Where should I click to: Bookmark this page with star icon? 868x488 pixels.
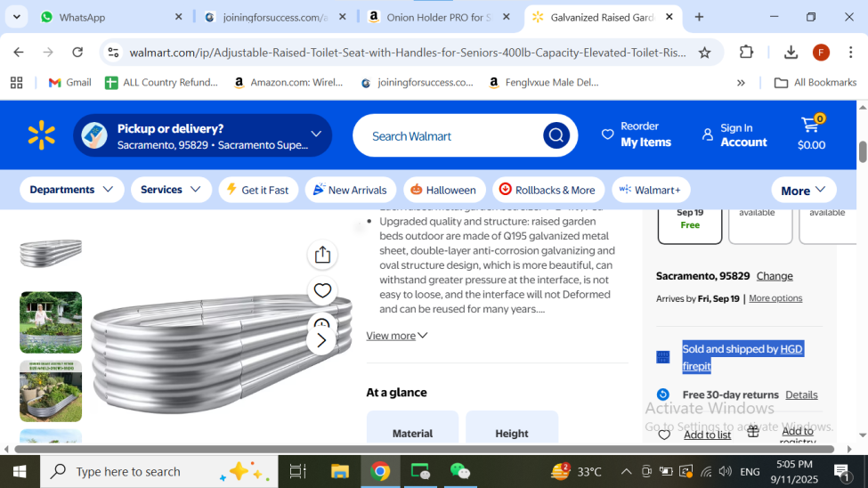[x=704, y=53]
